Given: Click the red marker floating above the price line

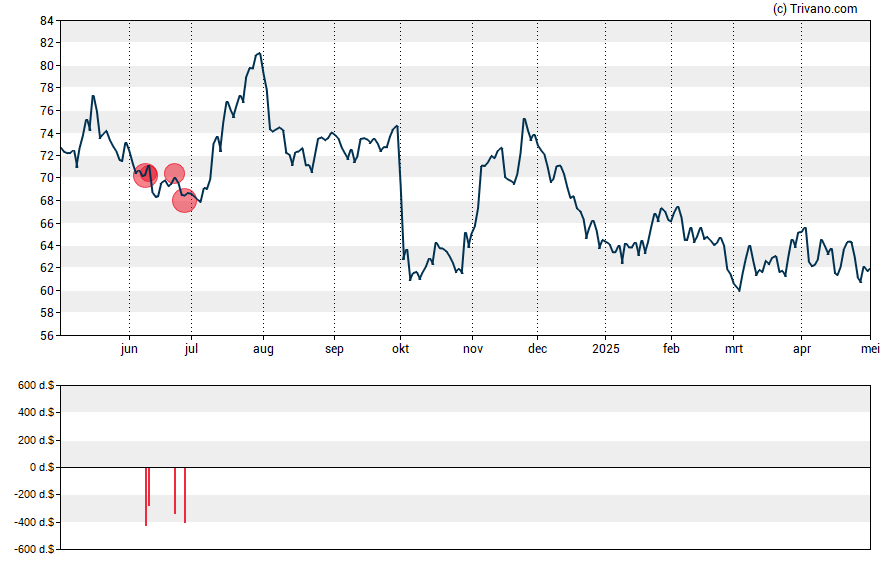Looking at the screenshot, I should point(174,173).
